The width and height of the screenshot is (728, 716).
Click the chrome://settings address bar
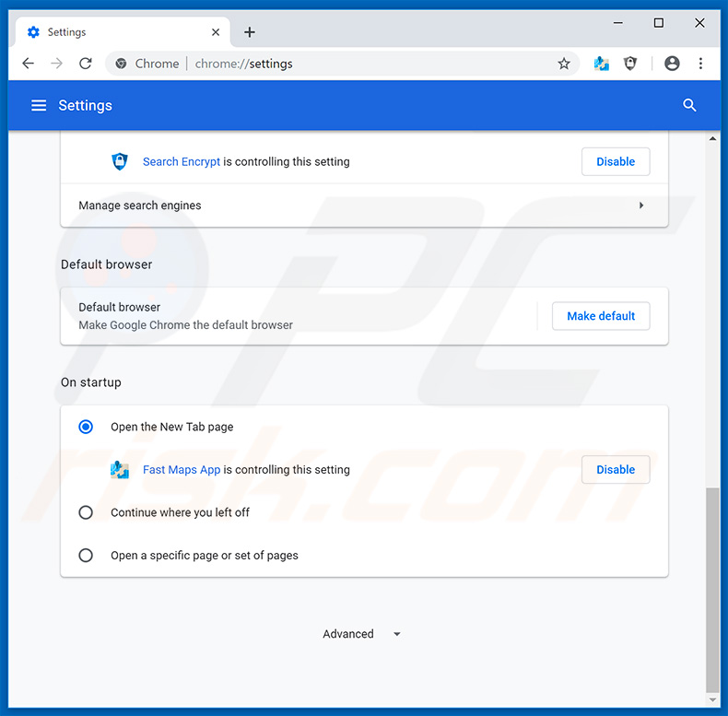(x=342, y=64)
